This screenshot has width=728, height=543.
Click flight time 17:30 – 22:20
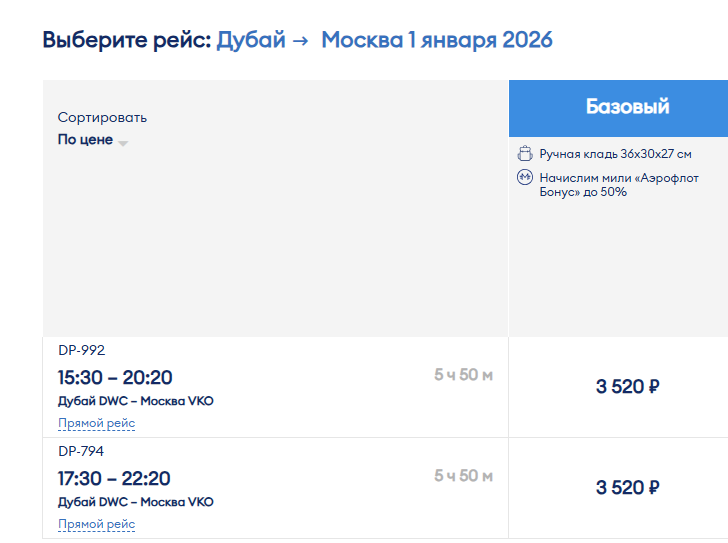pos(115,478)
